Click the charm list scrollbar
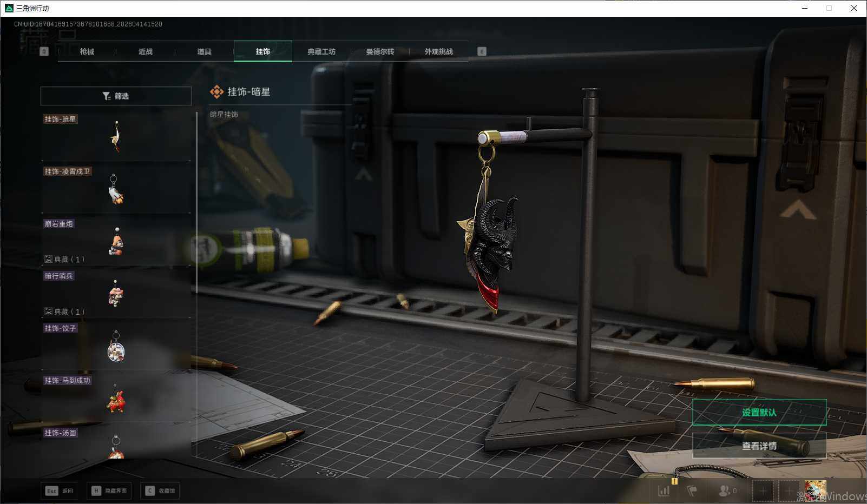This screenshot has height=504, width=867. click(x=196, y=203)
